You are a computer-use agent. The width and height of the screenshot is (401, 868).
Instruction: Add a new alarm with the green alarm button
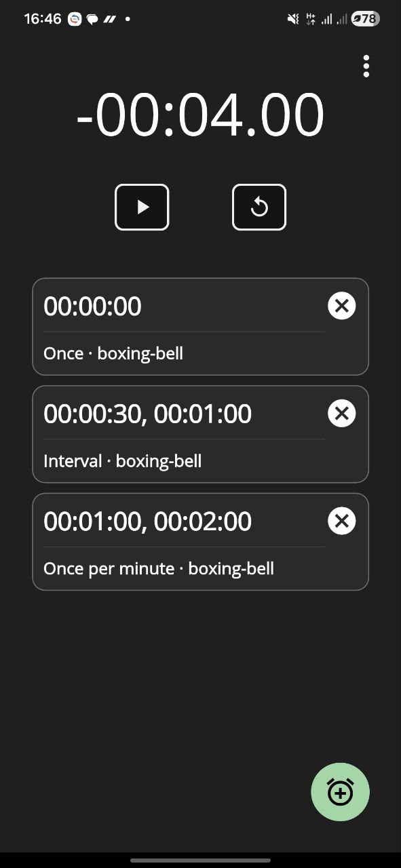coord(340,791)
